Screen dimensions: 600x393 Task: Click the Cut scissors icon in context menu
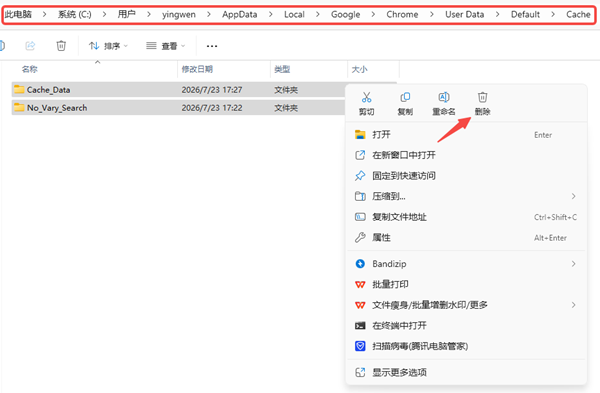pyautogui.click(x=366, y=97)
